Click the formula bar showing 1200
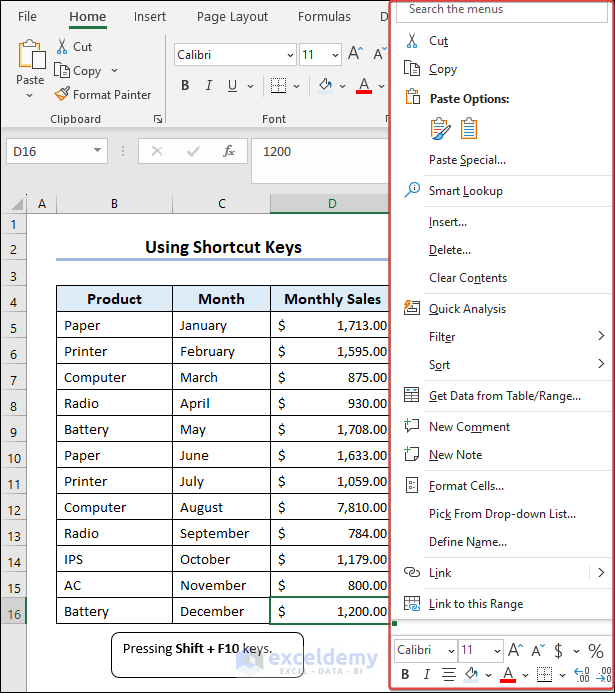 click(x=320, y=160)
